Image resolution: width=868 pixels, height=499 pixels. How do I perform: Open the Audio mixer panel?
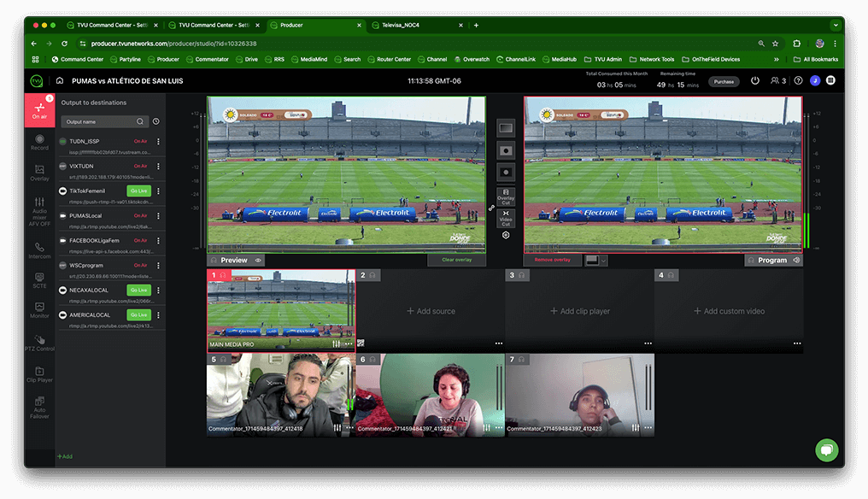(x=39, y=212)
